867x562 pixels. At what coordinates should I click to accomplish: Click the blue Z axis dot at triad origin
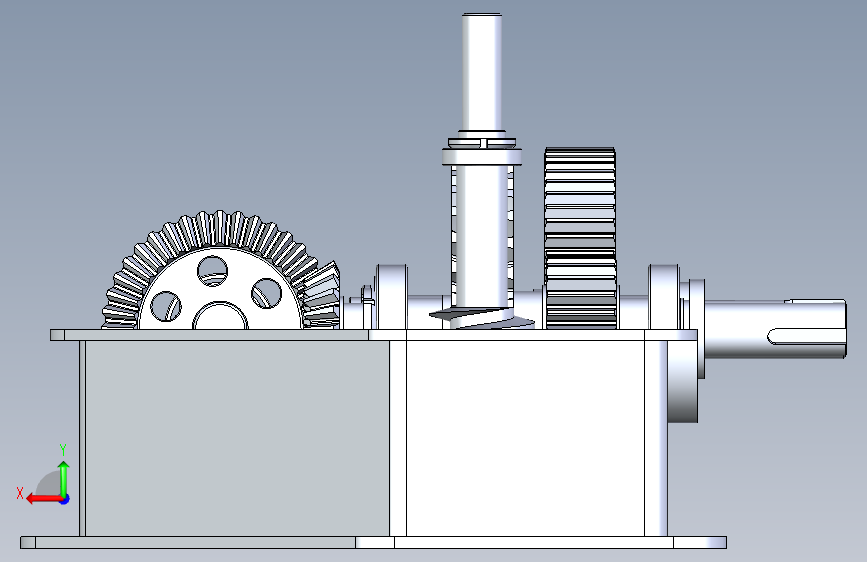point(65,499)
